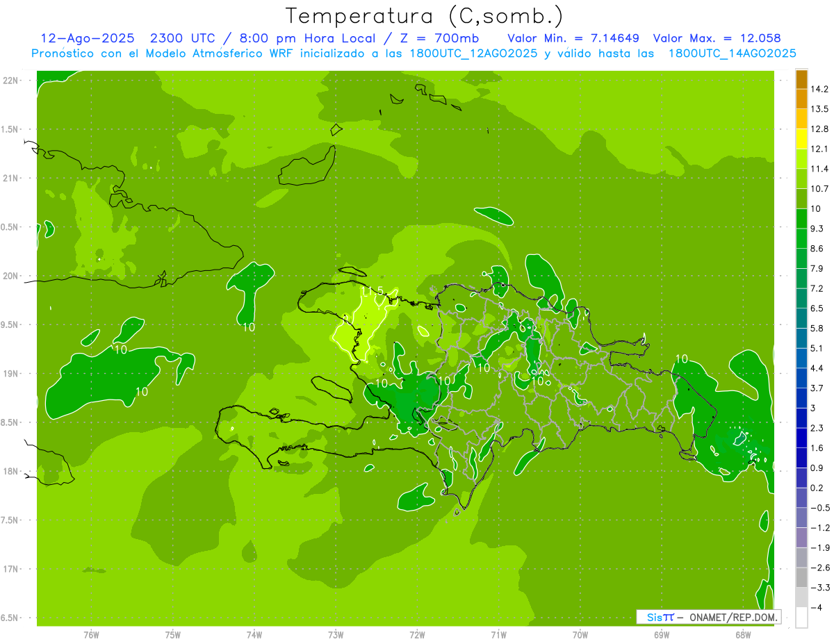Click the "Temperatura (C,somb.)" chart title
The height and width of the screenshot is (644, 834).
click(424, 15)
